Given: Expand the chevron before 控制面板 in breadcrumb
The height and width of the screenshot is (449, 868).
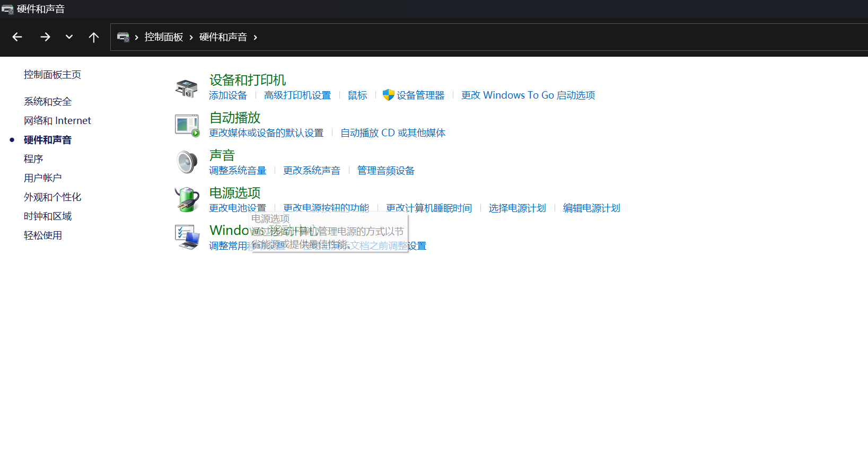Looking at the screenshot, I should 137,37.
